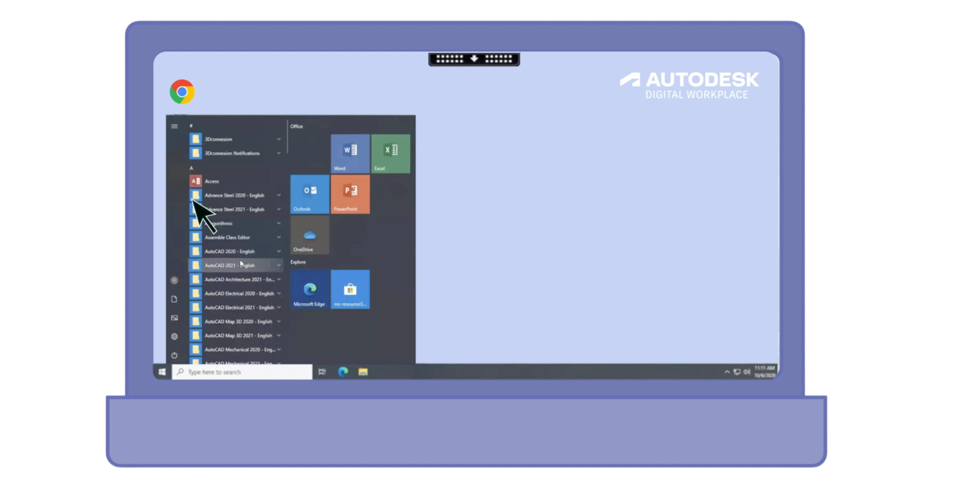This screenshot has height=489, width=980.
Task: Click the '#' section letter header
Action: click(191, 126)
